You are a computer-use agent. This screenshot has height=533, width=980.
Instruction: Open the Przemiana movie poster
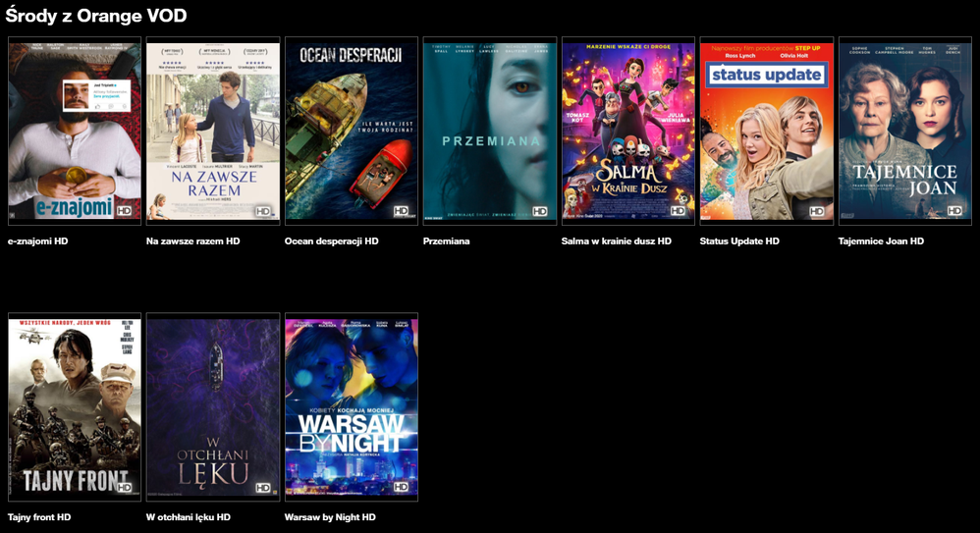pyautogui.click(x=489, y=132)
